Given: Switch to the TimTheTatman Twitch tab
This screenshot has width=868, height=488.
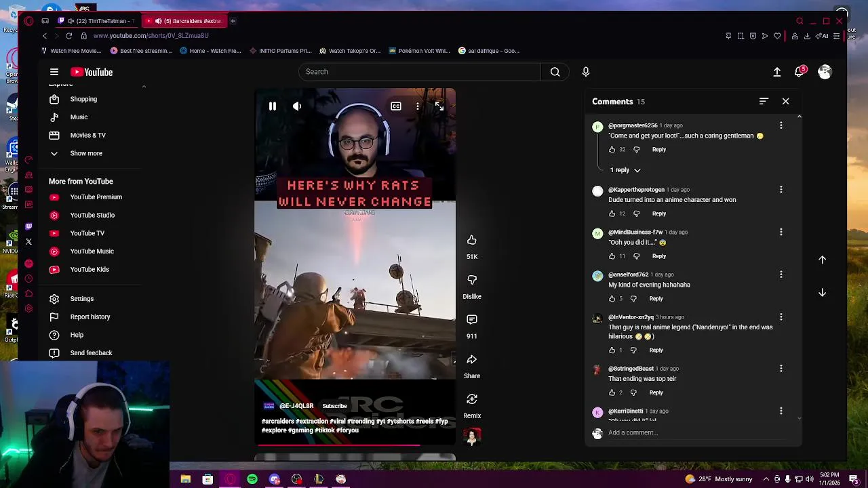Looking at the screenshot, I should pyautogui.click(x=96, y=21).
